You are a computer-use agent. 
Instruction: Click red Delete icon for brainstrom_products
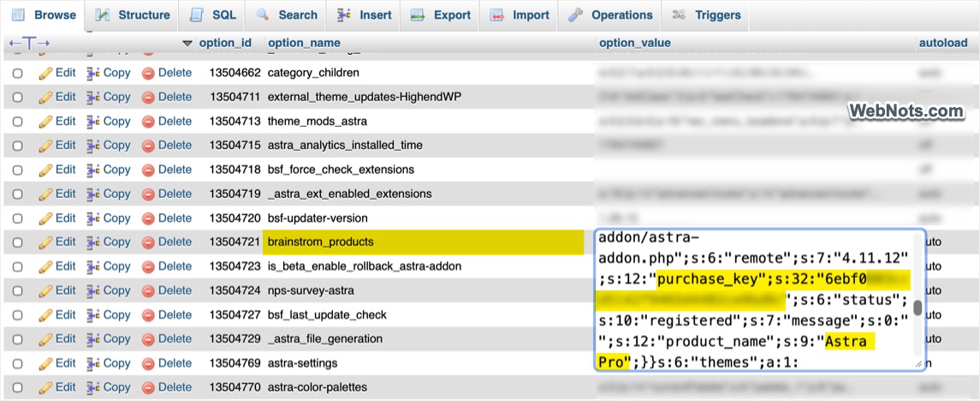[x=148, y=242]
